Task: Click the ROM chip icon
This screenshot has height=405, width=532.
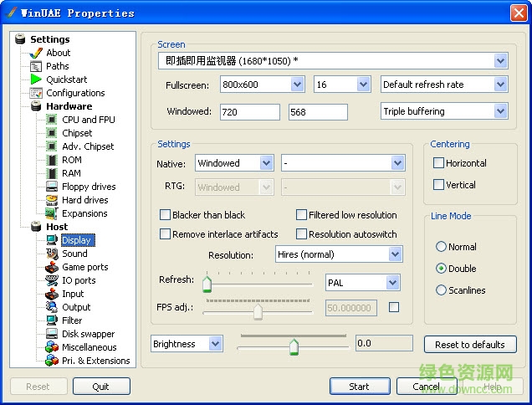Action: tap(52, 160)
